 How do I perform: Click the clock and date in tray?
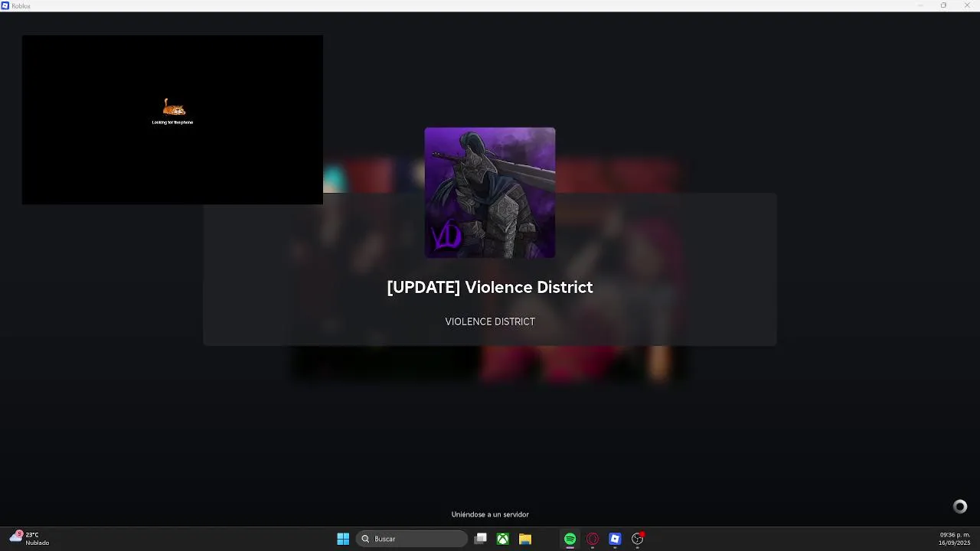(955, 539)
